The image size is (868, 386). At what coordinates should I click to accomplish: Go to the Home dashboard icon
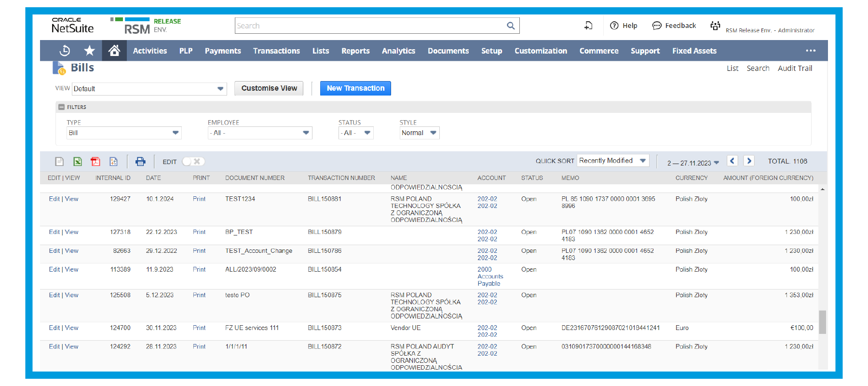click(x=114, y=51)
